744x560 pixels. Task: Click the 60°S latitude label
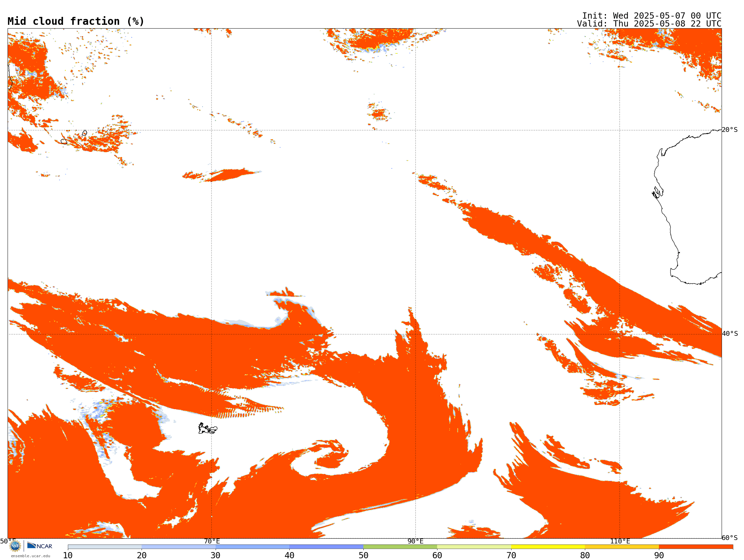[730, 538]
